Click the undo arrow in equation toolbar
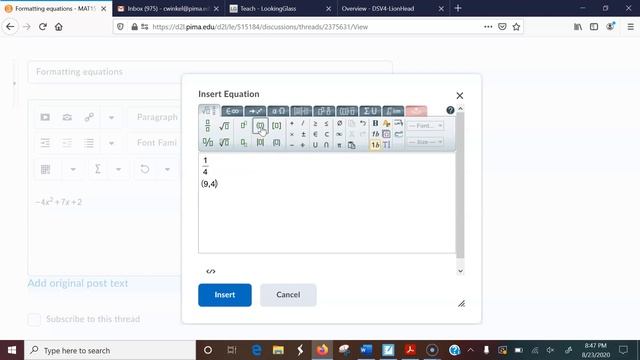 (363, 123)
